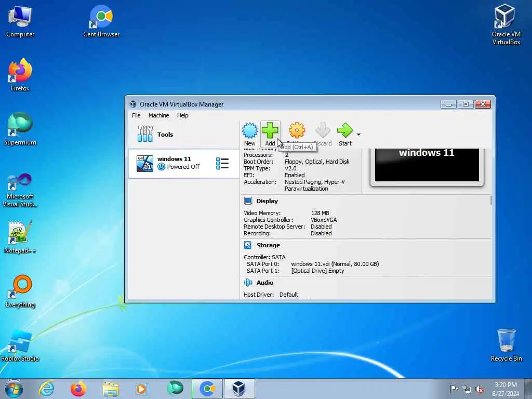The width and height of the screenshot is (532, 399).
Task: Open the taskbar clock showing 3:20 PM
Action: [506, 389]
